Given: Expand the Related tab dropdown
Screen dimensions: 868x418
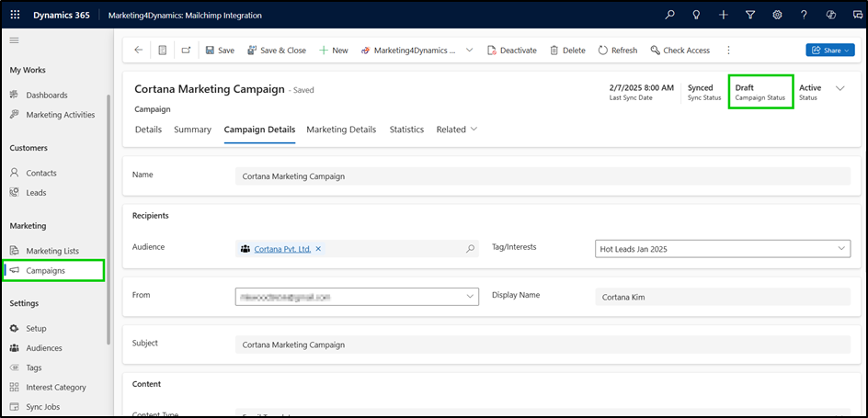Looking at the screenshot, I should point(457,130).
